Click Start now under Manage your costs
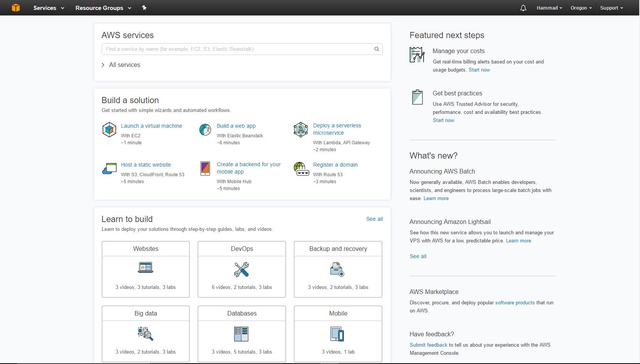Screen dimensions: 640x364 point(479,70)
